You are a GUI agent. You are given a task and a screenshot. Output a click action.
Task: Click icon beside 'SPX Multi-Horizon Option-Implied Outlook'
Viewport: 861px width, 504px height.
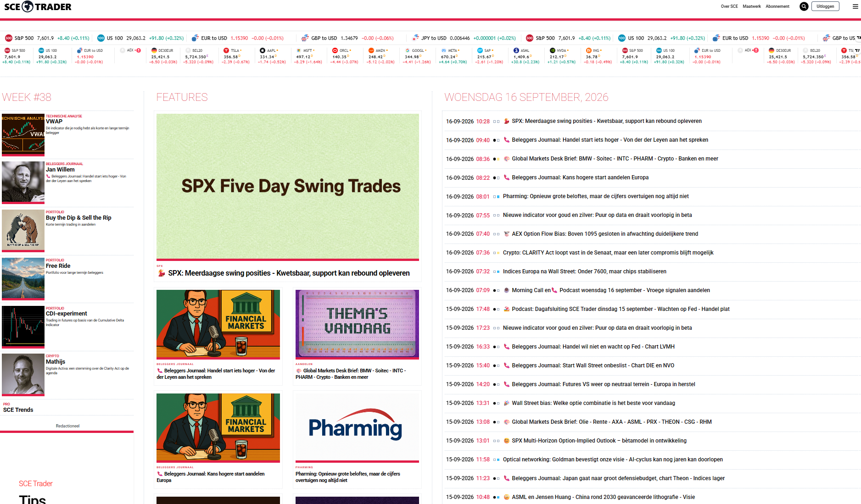(x=507, y=441)
